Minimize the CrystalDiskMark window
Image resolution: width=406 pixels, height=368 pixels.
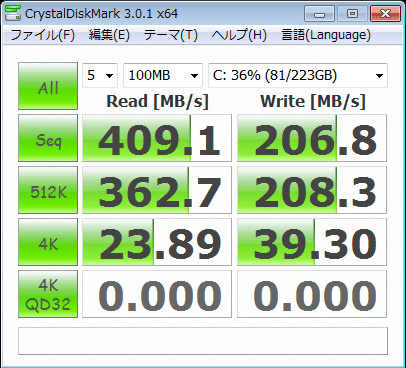coord(319,14)
